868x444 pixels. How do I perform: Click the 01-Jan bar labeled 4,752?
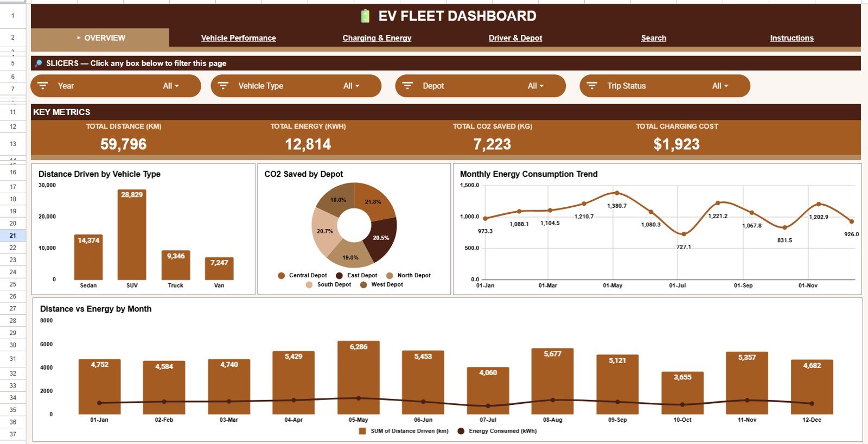[x=99, y=387]
